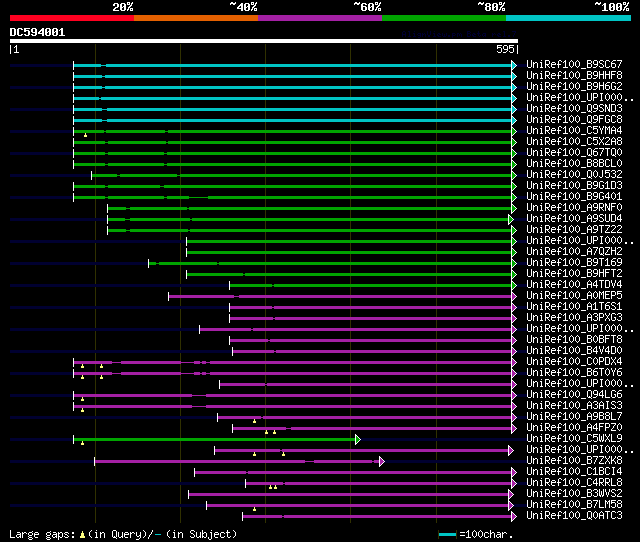The height and width of the screenshot is (542, 640).
Task: Click the orange ~40% identity legend segment
Action: pos(196,18)
